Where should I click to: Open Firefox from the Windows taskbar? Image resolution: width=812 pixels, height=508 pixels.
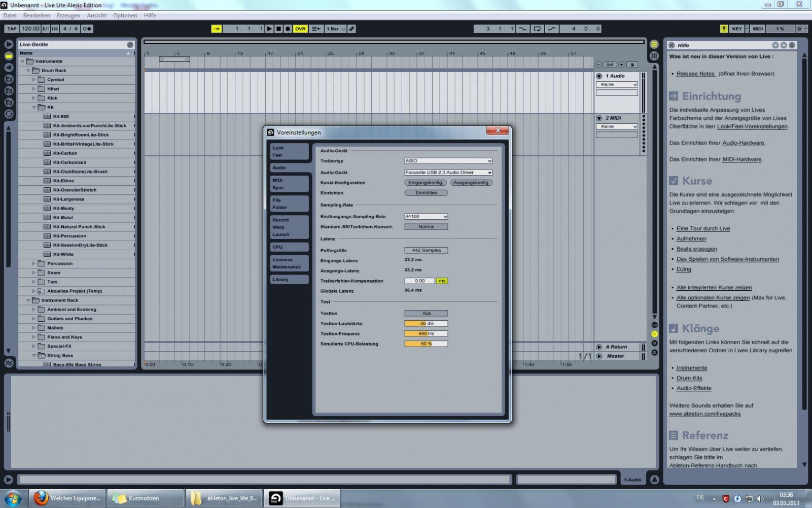67,498
